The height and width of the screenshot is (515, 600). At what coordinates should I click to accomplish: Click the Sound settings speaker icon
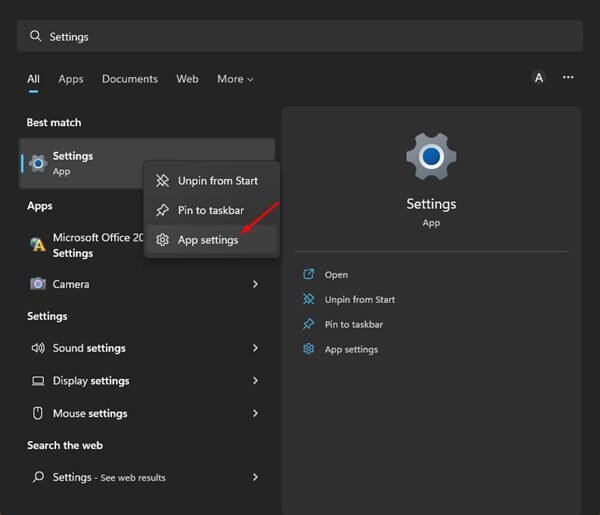[38, 348]
